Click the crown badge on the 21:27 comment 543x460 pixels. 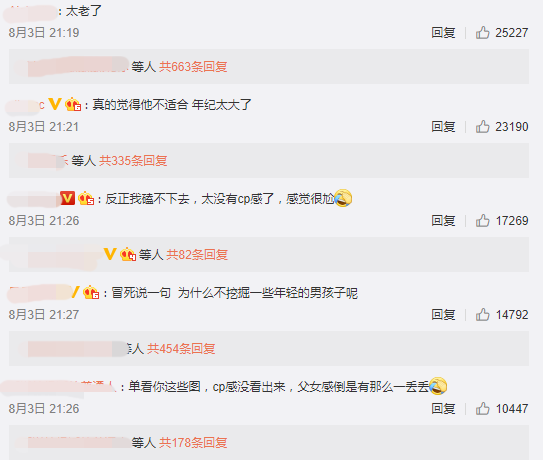[91, 292]
